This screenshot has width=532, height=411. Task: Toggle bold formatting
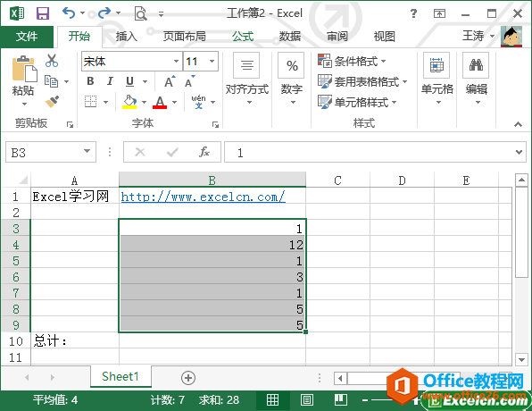[90, 81]
